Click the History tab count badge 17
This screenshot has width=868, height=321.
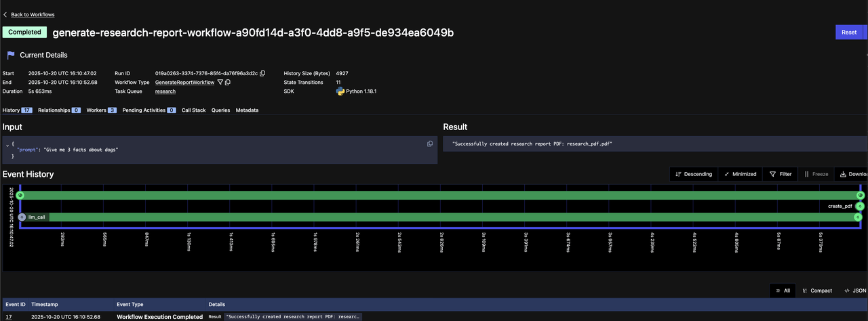coord(27,110)
